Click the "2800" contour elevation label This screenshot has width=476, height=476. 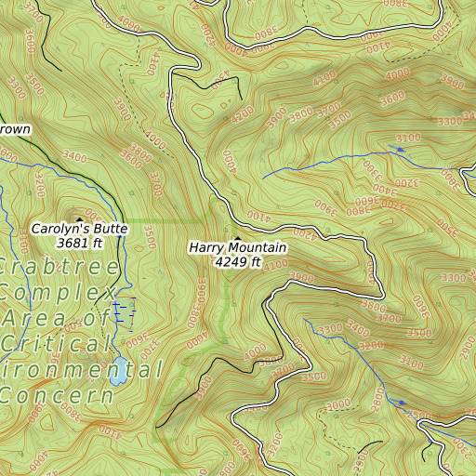(377, 399)
